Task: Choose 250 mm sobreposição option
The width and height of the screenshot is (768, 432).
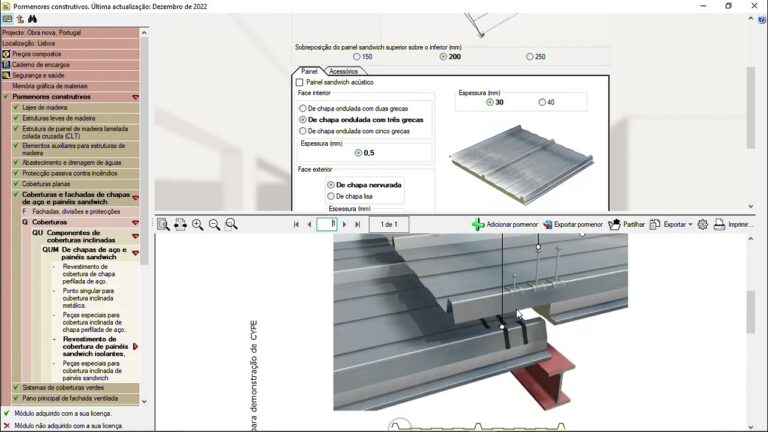Action: (530, 57)
